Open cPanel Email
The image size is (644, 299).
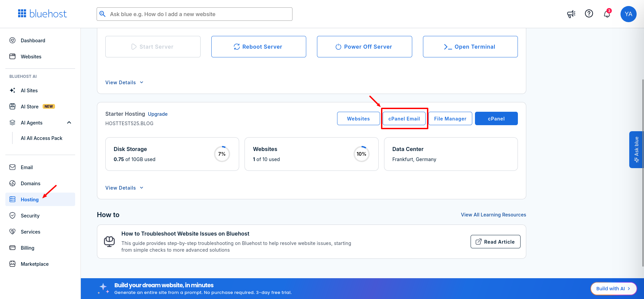tap(404, 118)
